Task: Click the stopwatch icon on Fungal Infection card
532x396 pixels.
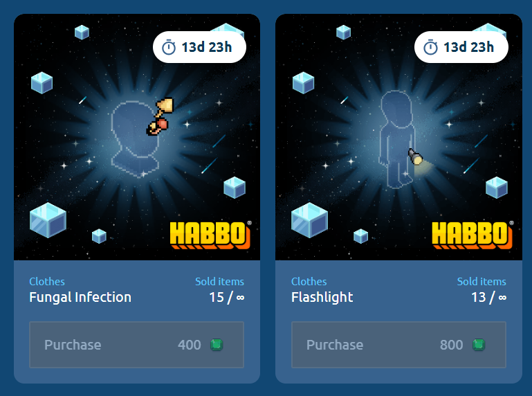Action: (169, 47)
